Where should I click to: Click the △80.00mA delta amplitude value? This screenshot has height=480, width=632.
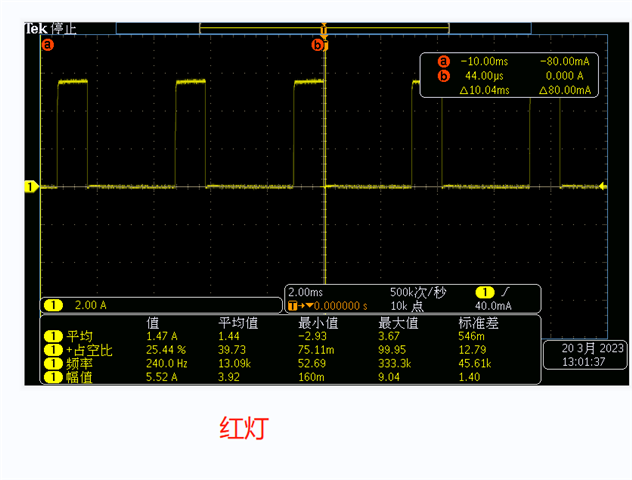[565, 90]
